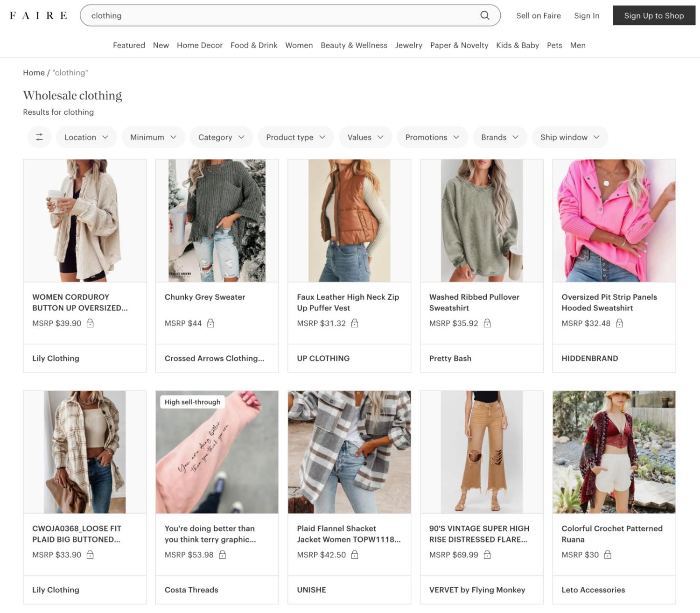Expand the Location filter dropdown
This screenshot has width=700, height=613.
tap(86, 137)
